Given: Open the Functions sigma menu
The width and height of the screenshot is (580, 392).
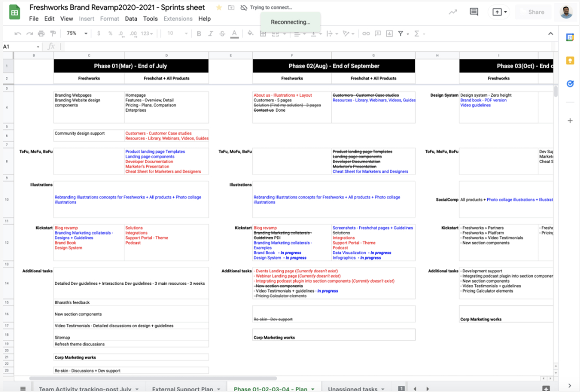Looking at the screenshot, I should point(417,34).
